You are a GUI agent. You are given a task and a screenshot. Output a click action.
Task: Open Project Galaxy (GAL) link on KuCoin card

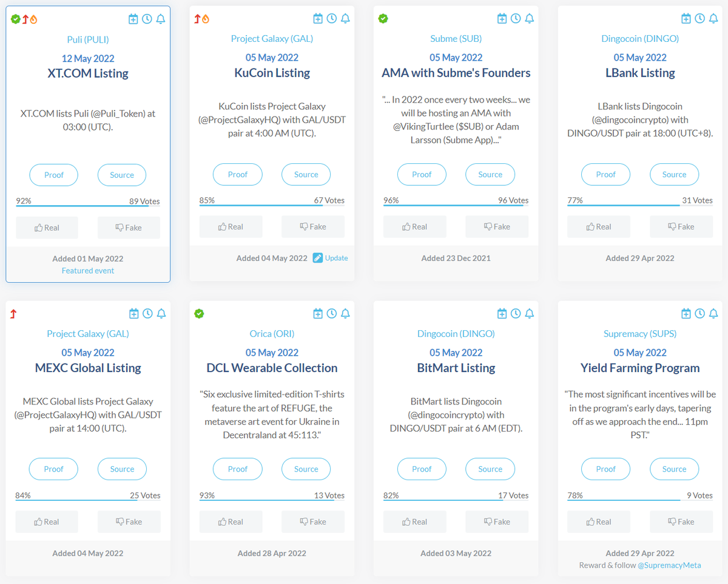coord(272,39)
